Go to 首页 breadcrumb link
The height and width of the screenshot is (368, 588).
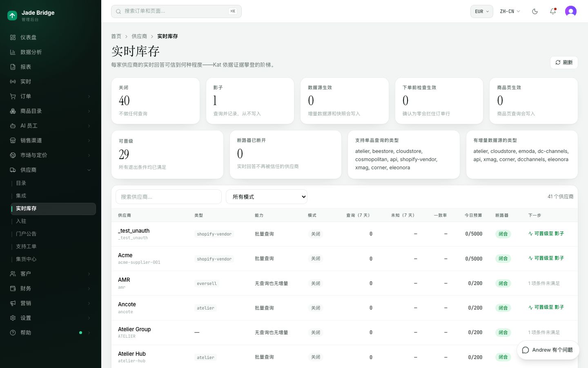click(116, 36)
